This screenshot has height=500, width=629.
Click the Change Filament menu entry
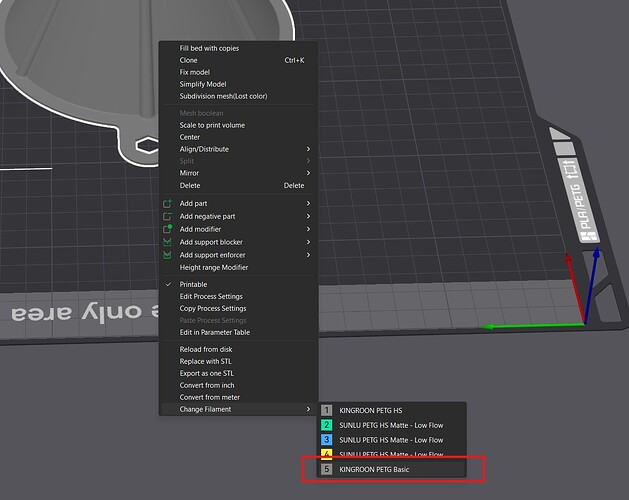pyautogui.click(x=239, y=409)
